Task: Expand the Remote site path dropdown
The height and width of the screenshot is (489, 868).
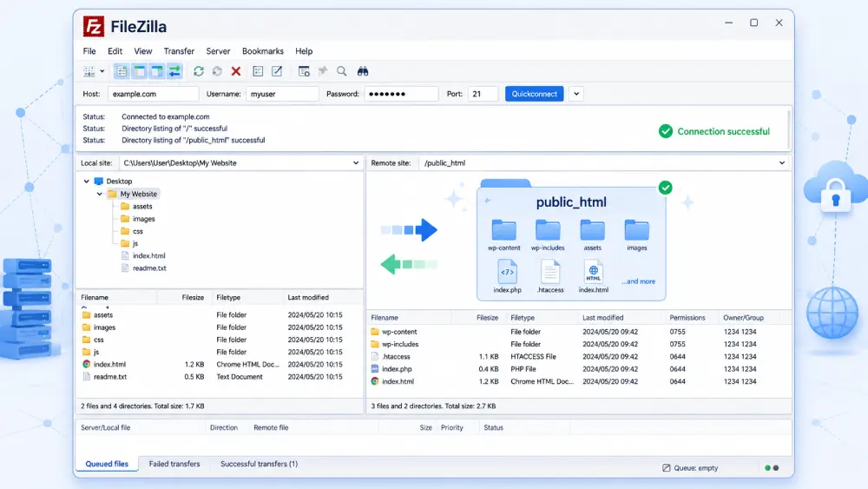Action: [782, 163]
